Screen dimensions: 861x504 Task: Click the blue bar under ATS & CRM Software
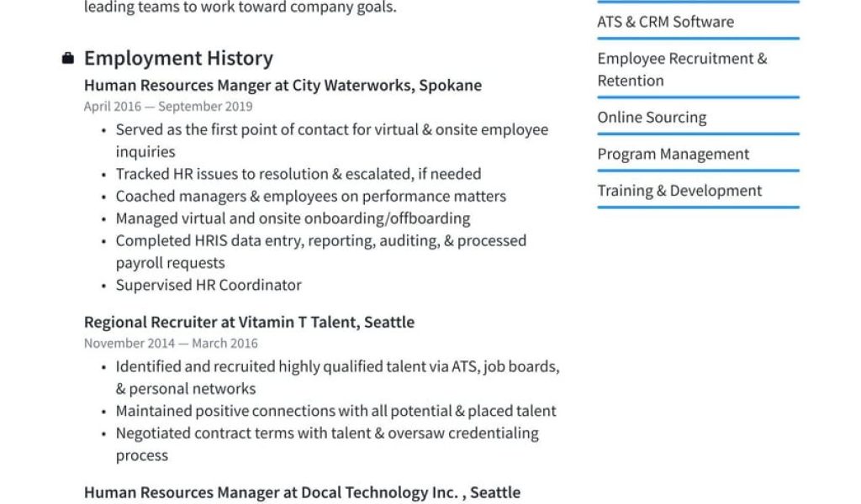click(x=698, y=39)
